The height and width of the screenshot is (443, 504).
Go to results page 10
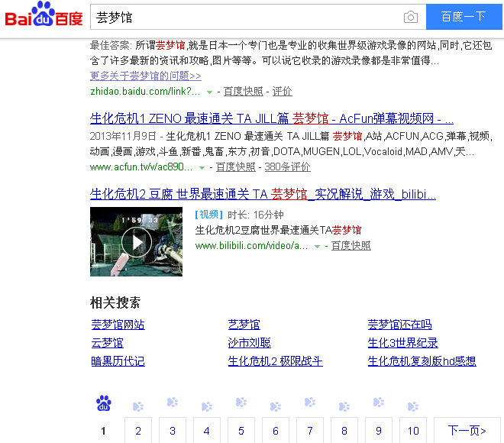413,430
